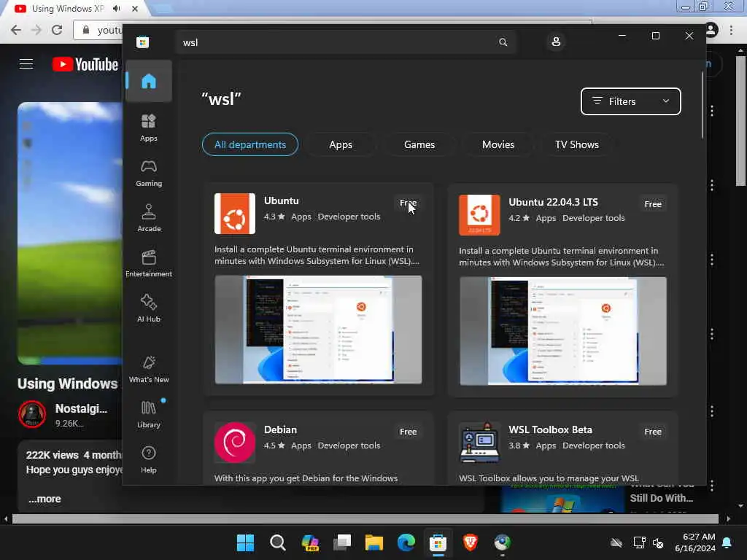Launch Microsoft Edge from the taskbar
This screenshot has width=747, height=560.
click(x=406, y=542)
